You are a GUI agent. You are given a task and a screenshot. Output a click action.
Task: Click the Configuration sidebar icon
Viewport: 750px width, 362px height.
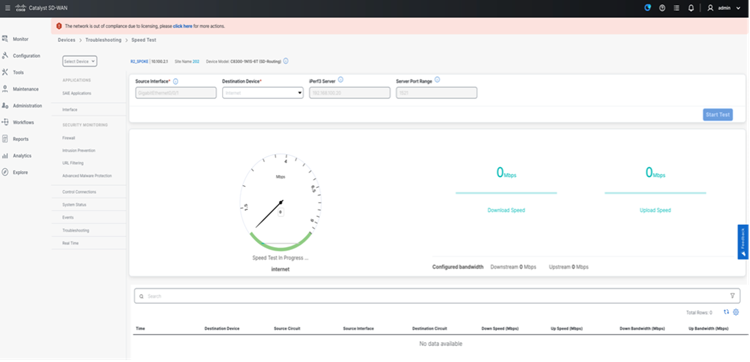pos(5,55)
